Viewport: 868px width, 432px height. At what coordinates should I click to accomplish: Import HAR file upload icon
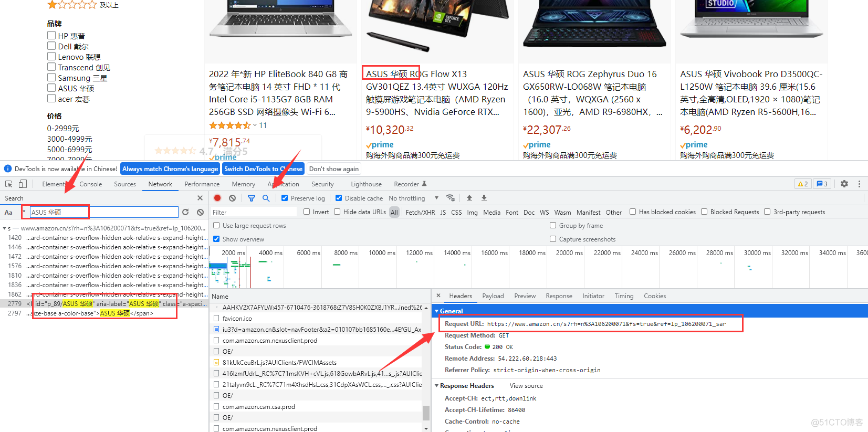(469, 198)
